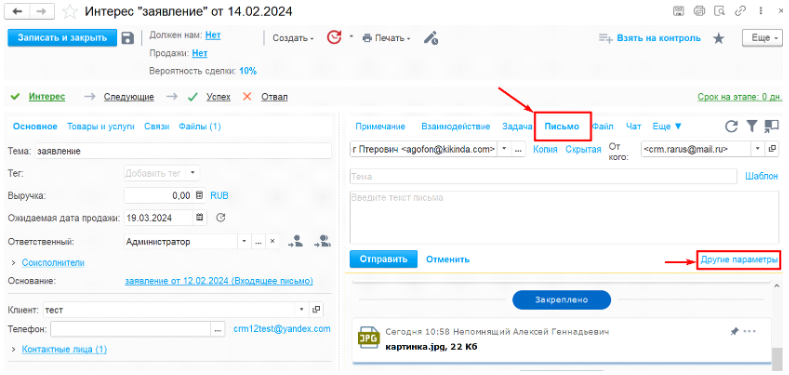This screenshot has height=375, width=789.
Task: Click the red clock-arrow reminder icon
Action: tap(334, 38)
